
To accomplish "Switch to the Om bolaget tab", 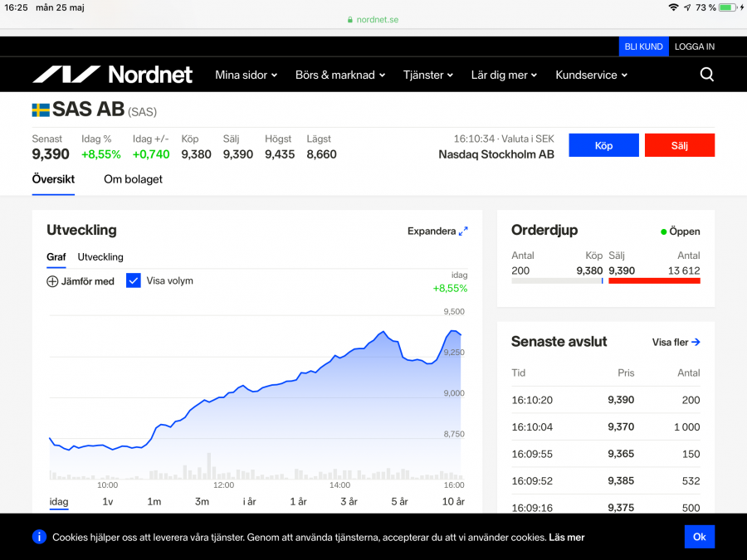I will tap(133, 179).
